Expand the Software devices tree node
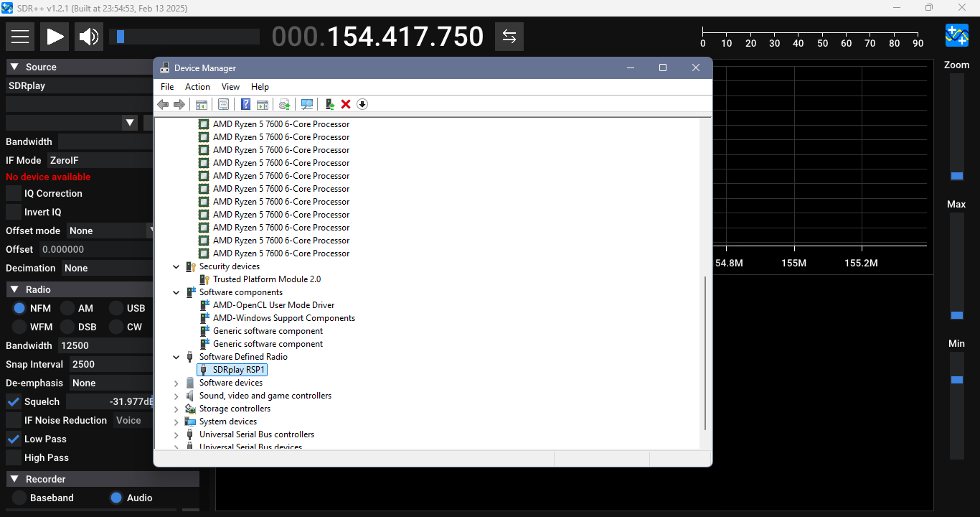The height and width of the screenshot is (517, 980). [x=176, y=383]
